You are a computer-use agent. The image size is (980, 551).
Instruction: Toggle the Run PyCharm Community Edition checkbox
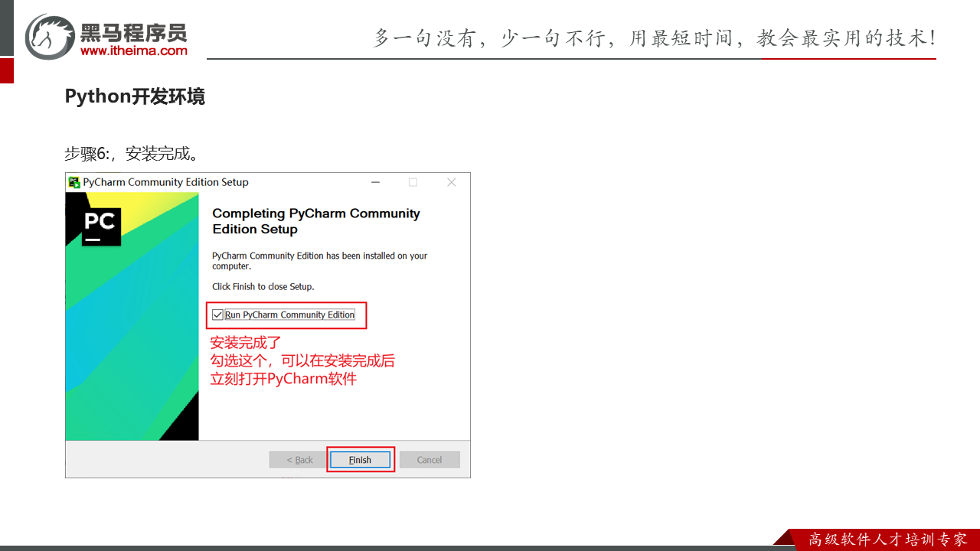pyautogui.click(x=218, y=315)
